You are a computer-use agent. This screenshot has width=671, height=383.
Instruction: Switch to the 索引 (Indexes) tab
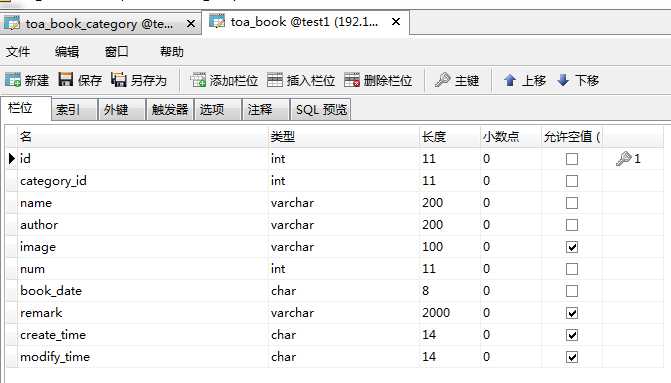coord(74,110)
